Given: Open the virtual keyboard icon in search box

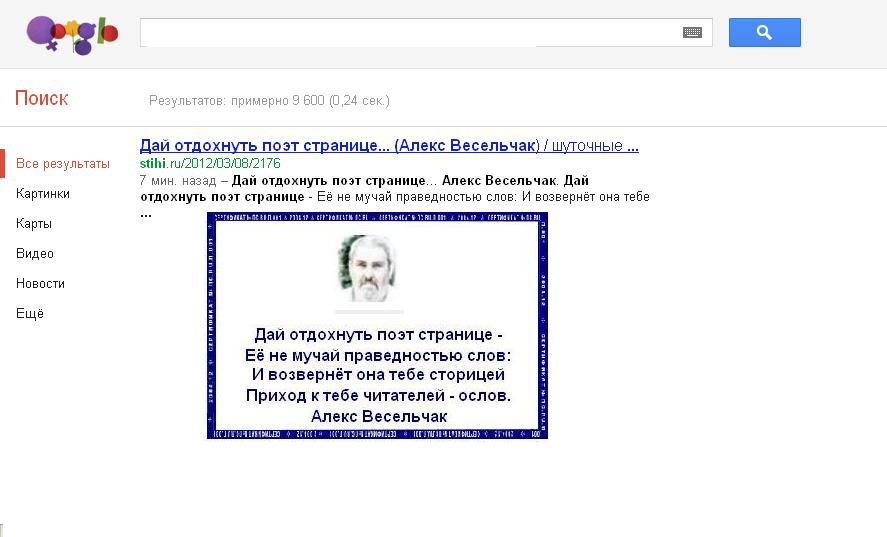Looking at the screenshot, I should point(692,33).
